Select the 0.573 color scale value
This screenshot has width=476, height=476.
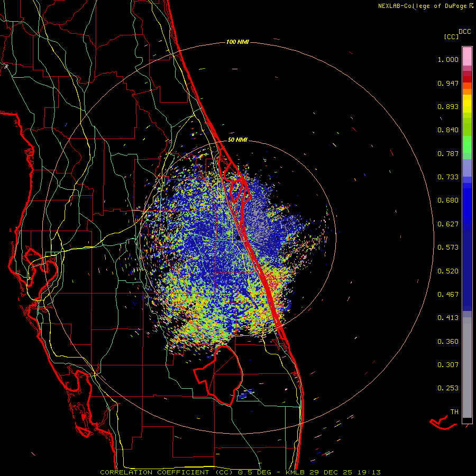[x=448, y=248]
